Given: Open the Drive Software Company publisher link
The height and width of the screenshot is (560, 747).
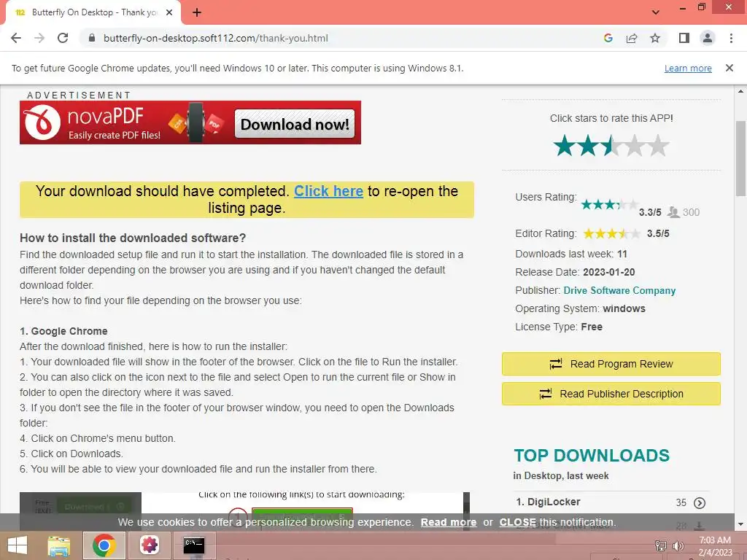Looking at the screenshot, I should coord(619,290).
